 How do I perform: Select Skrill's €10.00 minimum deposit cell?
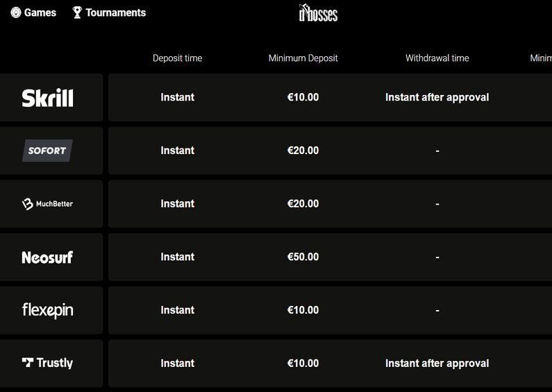(x=303, y=97)
